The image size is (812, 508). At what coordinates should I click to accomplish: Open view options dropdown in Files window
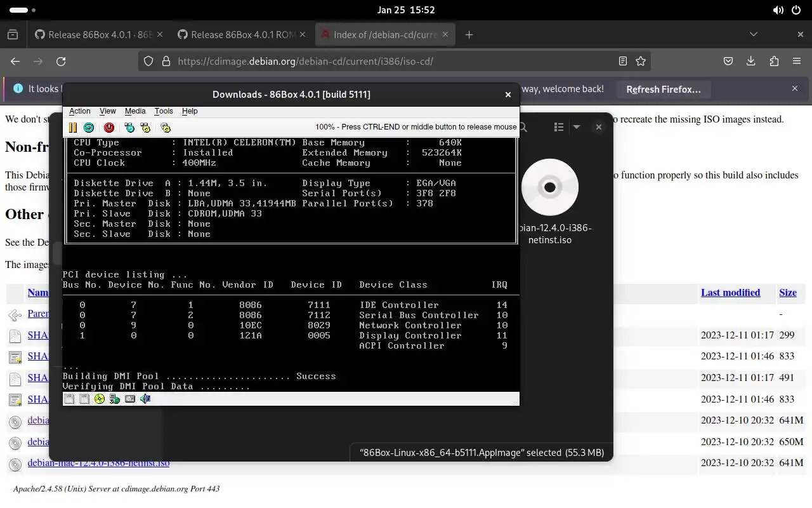[577, 127]
